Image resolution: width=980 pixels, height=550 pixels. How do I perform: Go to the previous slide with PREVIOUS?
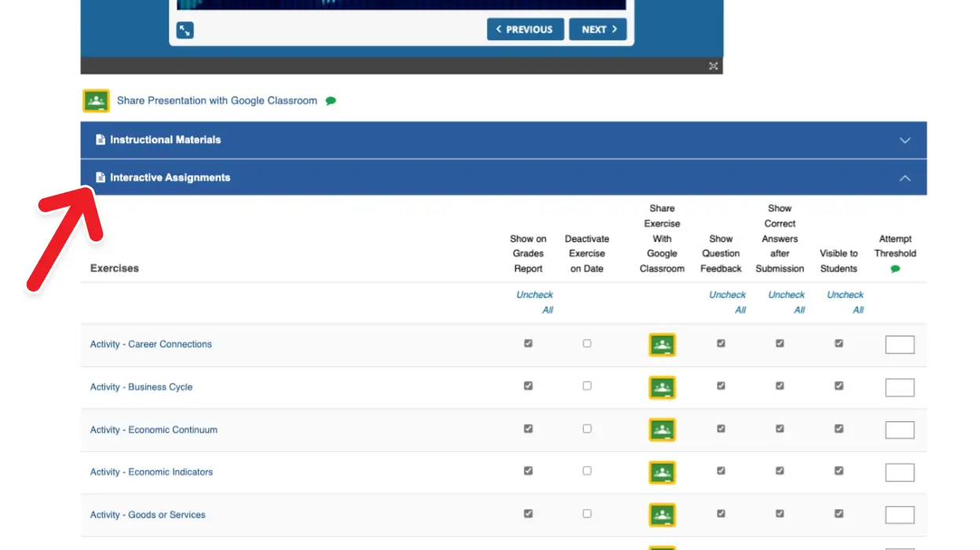pyautogui.click(x=525, y=30)
